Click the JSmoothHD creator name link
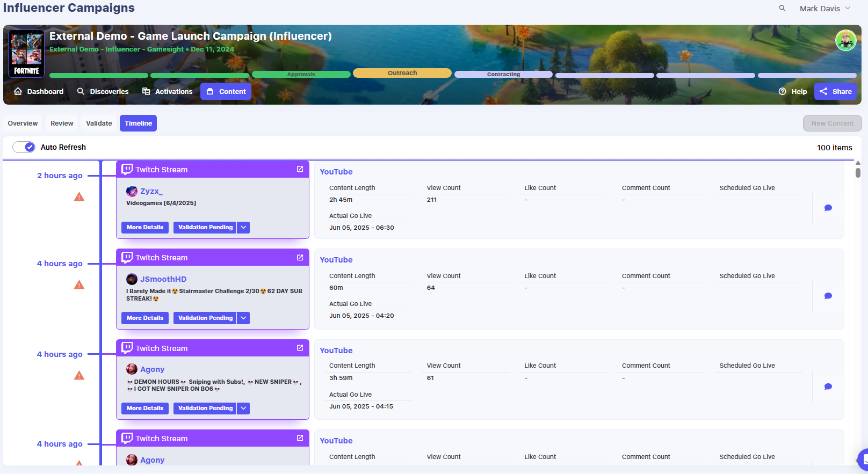Viewport: 868px width, 474px height. pos(163,279)
